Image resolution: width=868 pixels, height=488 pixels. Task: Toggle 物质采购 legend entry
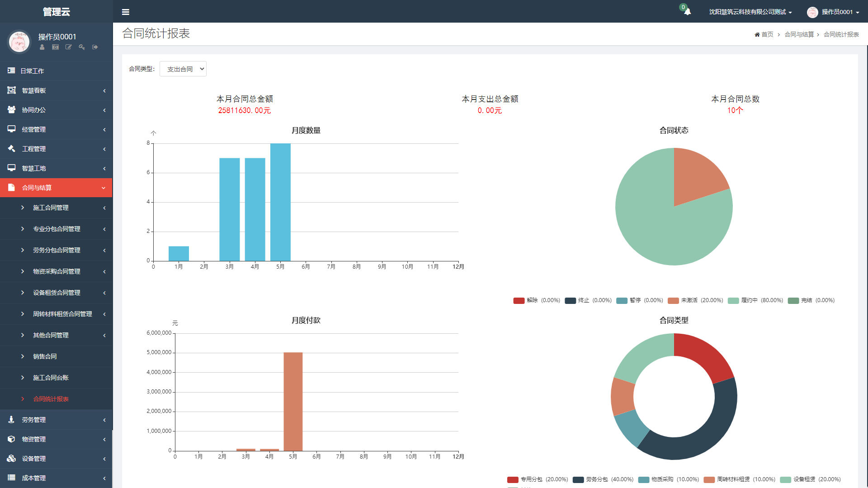point(669,479)
